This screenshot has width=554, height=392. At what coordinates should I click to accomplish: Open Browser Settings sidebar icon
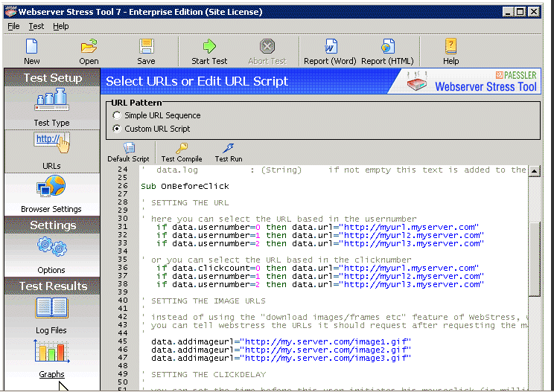(51, 186)
